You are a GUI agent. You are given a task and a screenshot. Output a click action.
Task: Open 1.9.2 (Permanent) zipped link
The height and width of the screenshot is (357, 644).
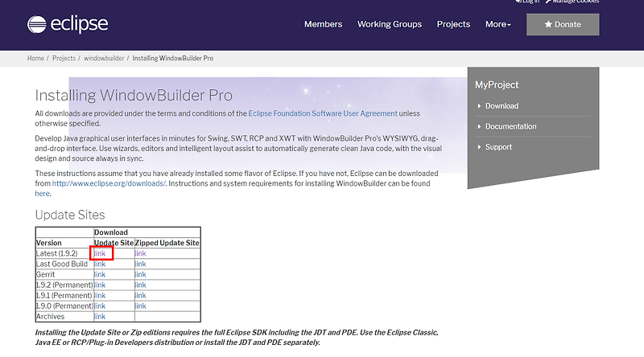(140, 285)
